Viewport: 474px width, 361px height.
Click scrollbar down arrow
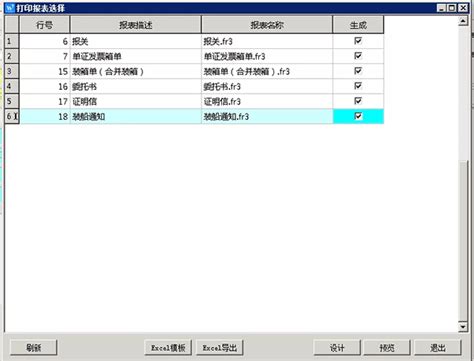pyautogui.click(x=463, y=327)
